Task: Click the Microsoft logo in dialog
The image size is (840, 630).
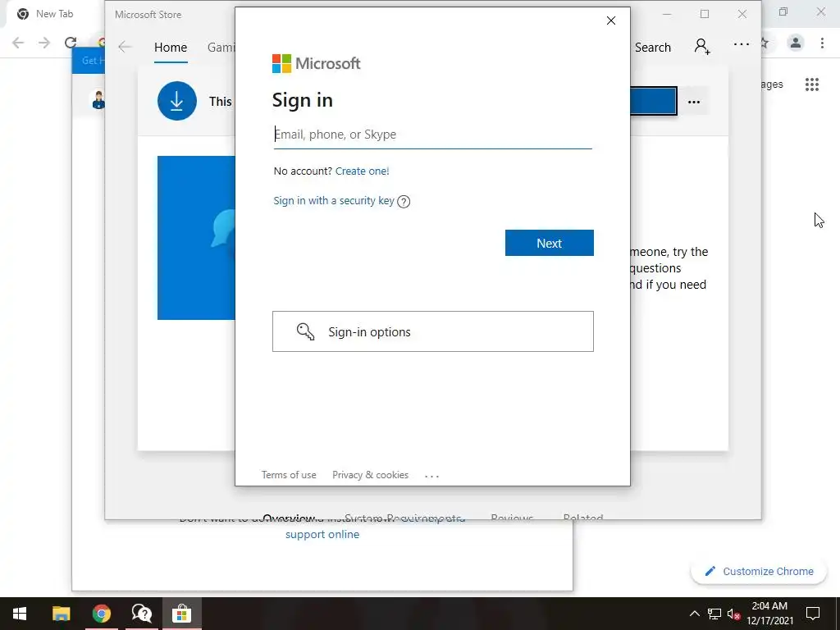Action: coord(316,63)
